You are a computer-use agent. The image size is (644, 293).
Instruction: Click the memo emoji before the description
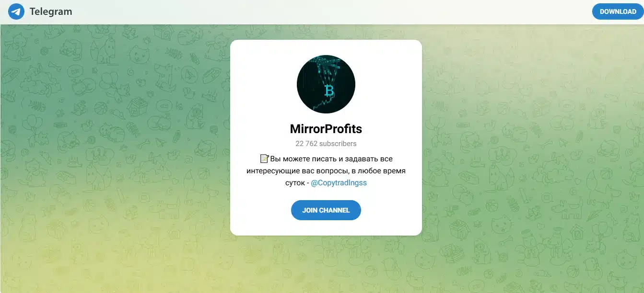(264, 158)
